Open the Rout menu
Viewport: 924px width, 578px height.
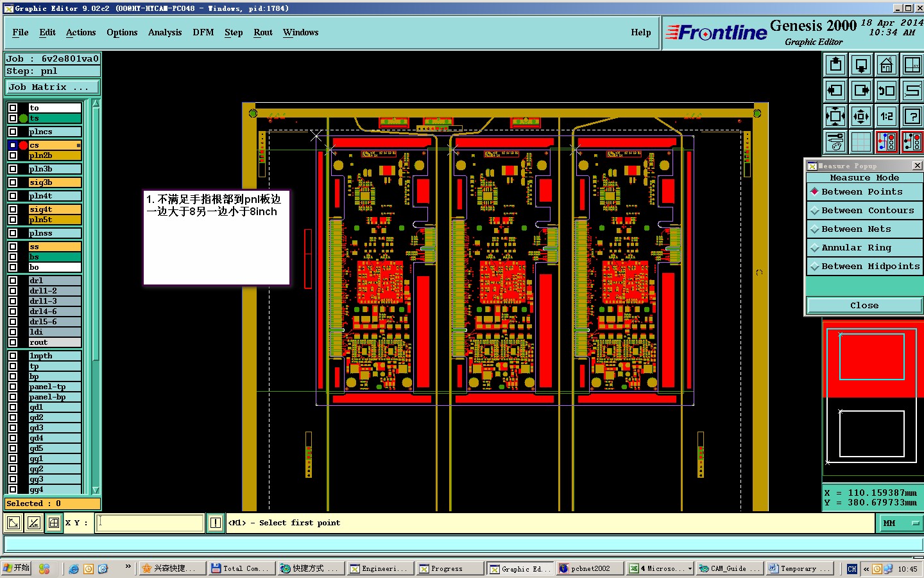(x=263, y=32)
